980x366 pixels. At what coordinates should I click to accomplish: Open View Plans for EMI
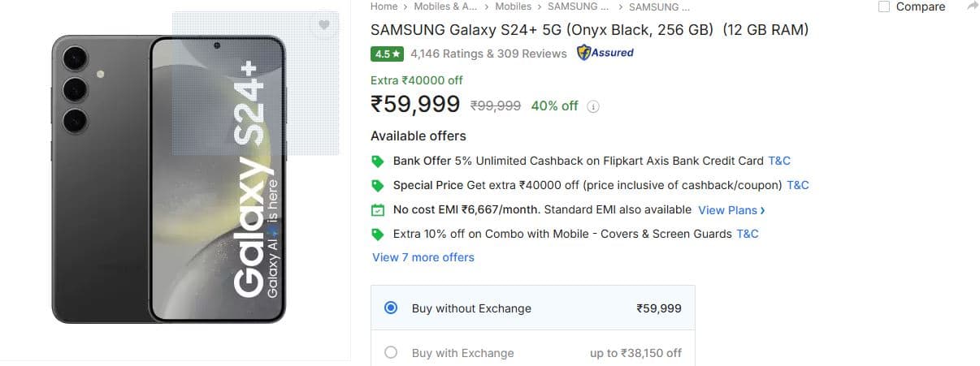point(731,210)
